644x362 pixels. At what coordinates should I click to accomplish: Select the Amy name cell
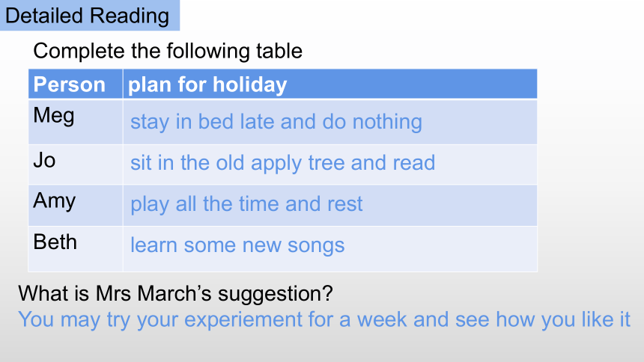click(76, 206)
